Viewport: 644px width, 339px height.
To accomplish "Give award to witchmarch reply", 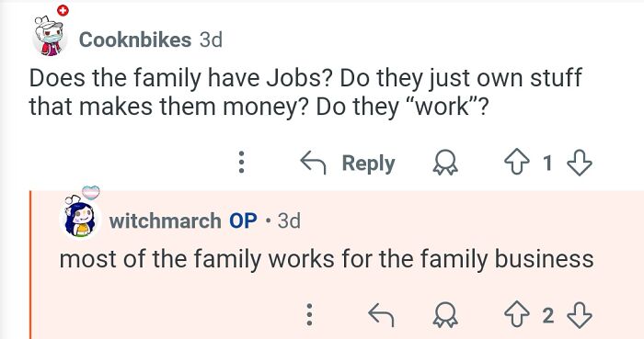I will 445,315.
